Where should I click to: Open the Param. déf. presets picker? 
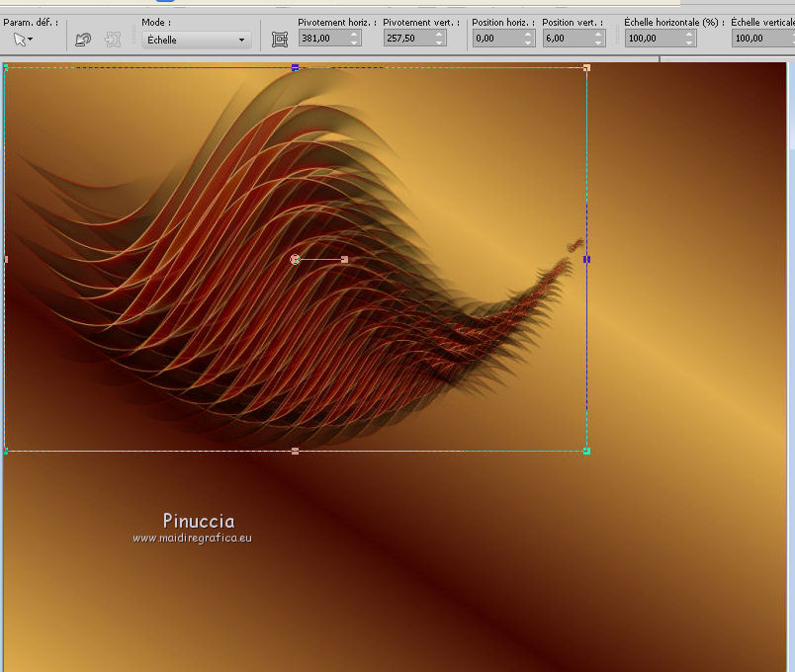pyautogui.click(x=22, y=40)
